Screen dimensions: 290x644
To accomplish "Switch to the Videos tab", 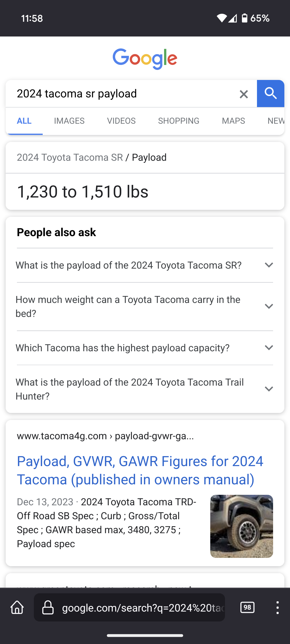I will (121, 121).
